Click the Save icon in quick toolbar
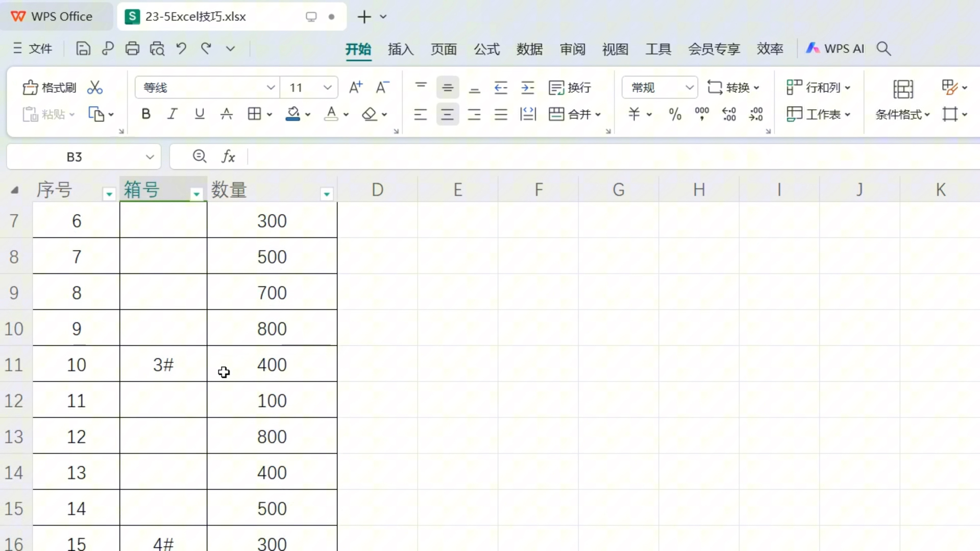The height and width of the screenshot is (551, 980). tap(83, 48)
